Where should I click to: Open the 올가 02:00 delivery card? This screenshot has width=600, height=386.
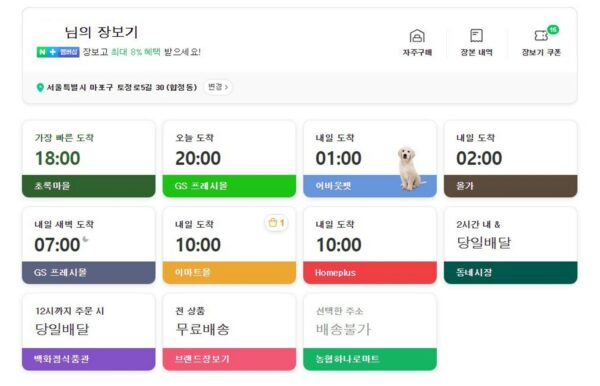pos(510,159)
